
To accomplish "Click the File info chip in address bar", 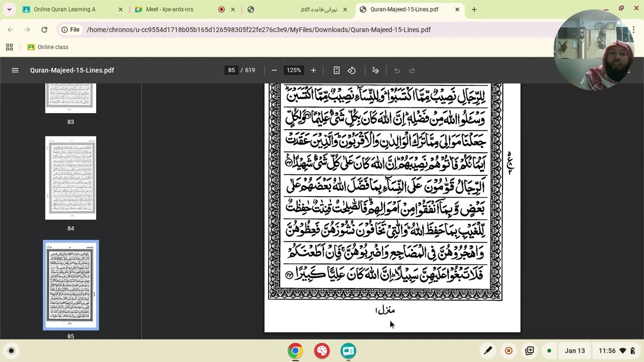I will [x=70, y=30].
